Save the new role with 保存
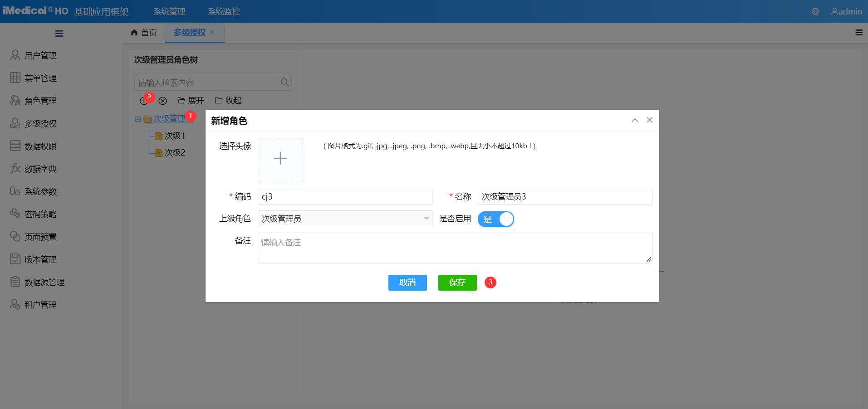Screen dimensions: 868x409 coord(457,282)
